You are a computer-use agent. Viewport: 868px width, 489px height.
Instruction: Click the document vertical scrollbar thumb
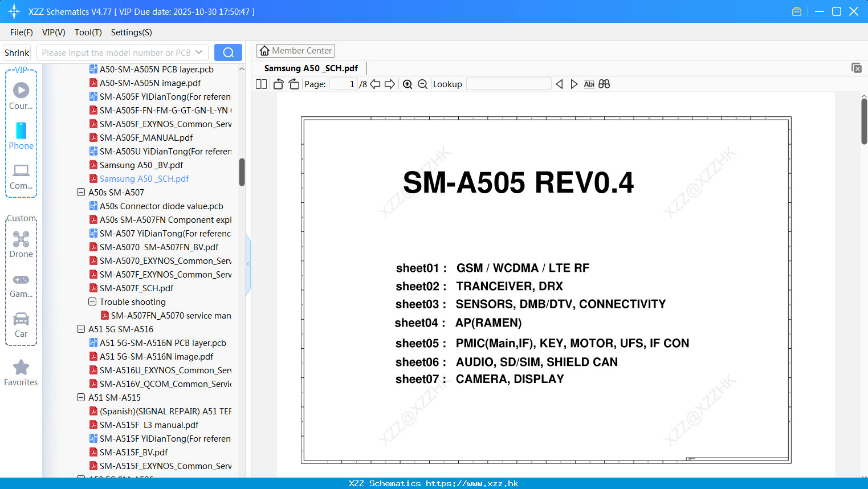pos(864,121)
